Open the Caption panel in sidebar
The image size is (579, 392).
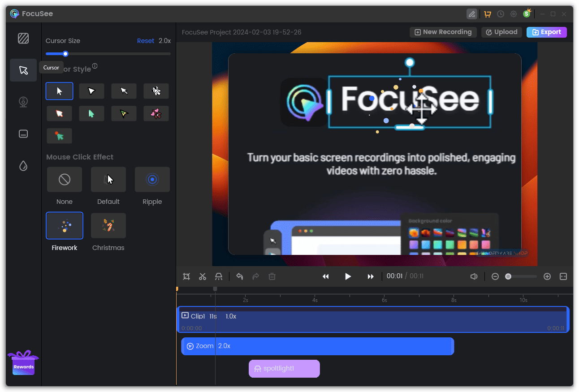[x=23, y=134]
